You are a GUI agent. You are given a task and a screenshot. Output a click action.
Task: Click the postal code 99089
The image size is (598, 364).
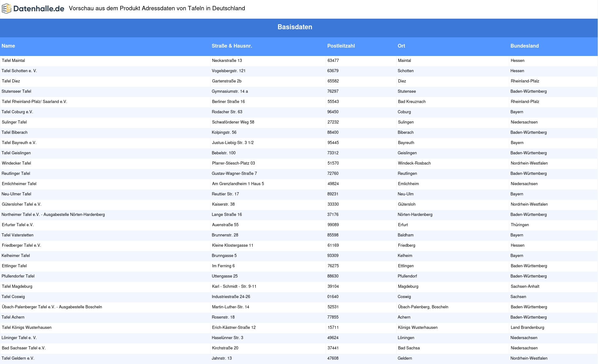tap(333, 225)
